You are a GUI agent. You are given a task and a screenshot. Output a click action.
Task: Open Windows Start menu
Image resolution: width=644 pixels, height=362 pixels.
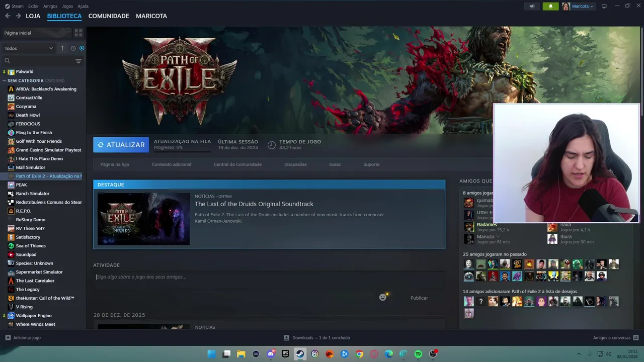[212, 354]
